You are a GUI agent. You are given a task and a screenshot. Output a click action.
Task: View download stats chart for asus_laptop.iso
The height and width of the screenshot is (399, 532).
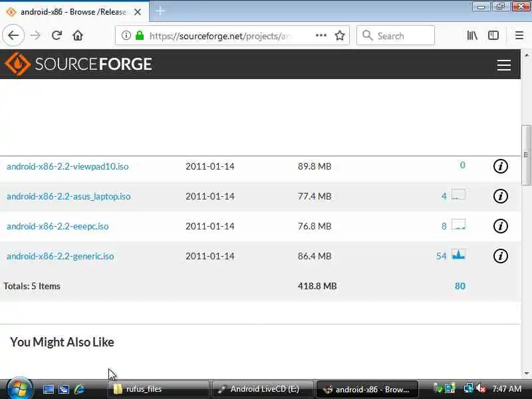coord(458,195)
